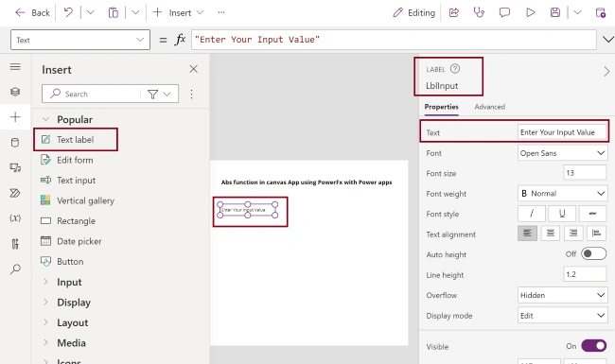Save the app with Save icon
Screen dimensions: 615x364
(555, 12)
